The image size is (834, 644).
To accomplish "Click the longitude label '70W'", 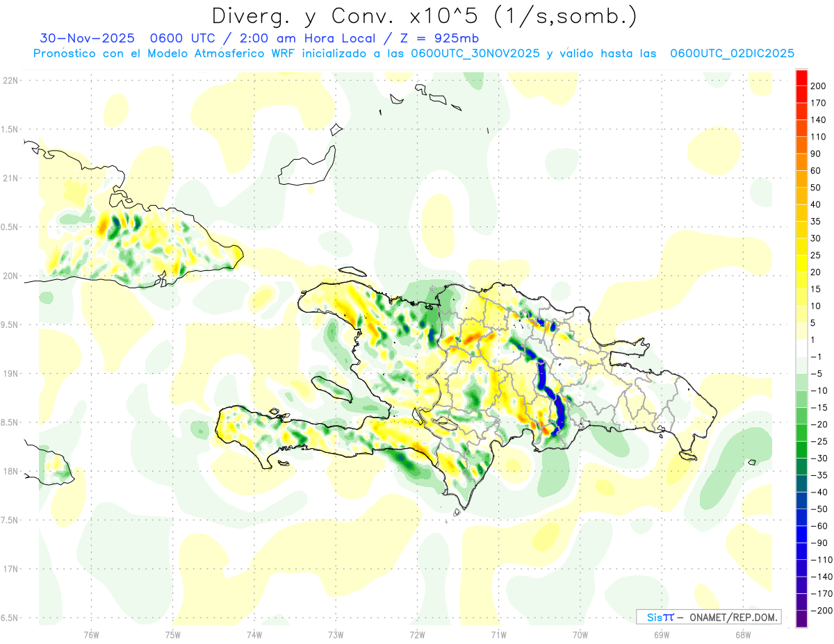I will 580,634.
